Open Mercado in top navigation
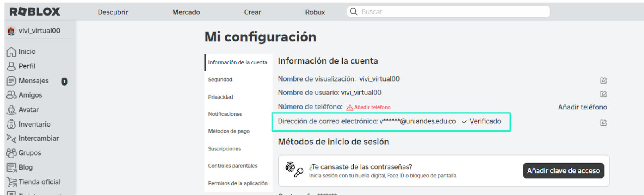The image size is (644, 195). [x=186, y=12]
